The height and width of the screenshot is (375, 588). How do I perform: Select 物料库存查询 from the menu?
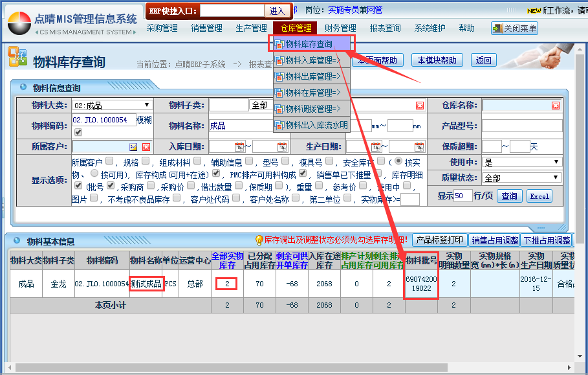[311, 45]
